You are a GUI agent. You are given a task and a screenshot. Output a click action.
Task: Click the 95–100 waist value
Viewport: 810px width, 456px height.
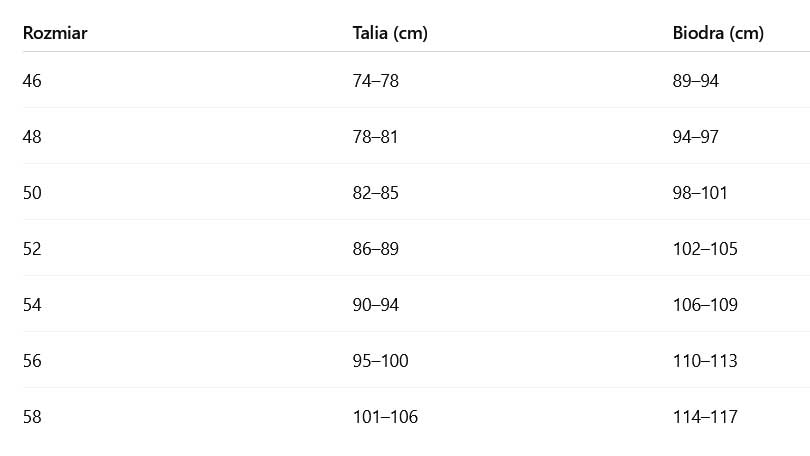[x=381, y=361]
